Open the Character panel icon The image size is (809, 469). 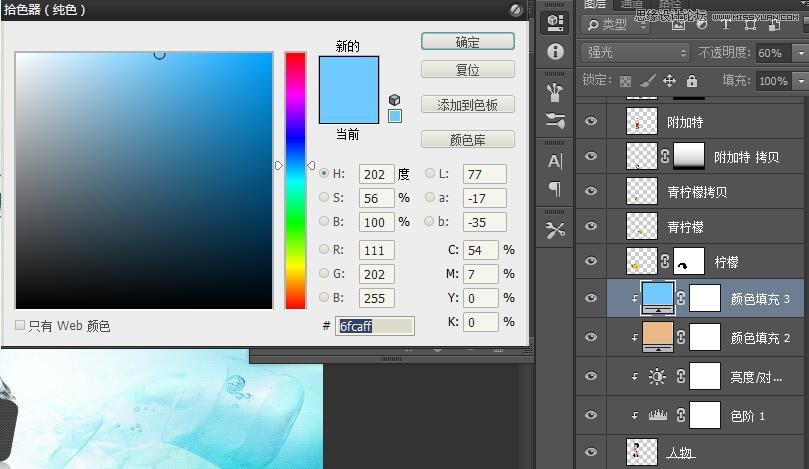pos(555,161)
